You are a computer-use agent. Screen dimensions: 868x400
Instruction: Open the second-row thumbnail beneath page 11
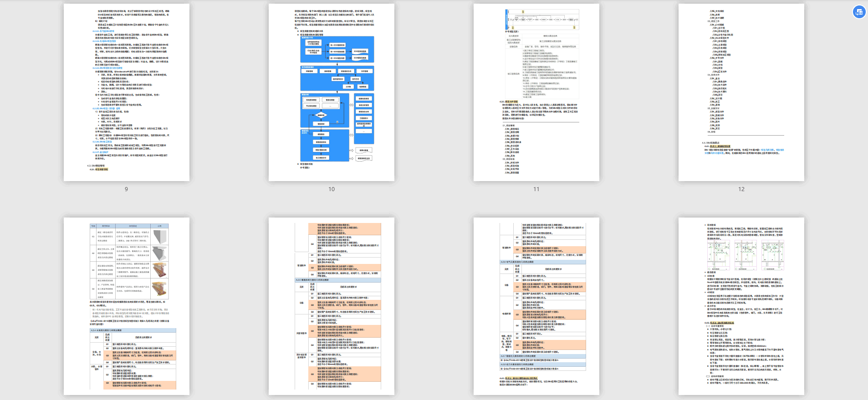(536, 306)
